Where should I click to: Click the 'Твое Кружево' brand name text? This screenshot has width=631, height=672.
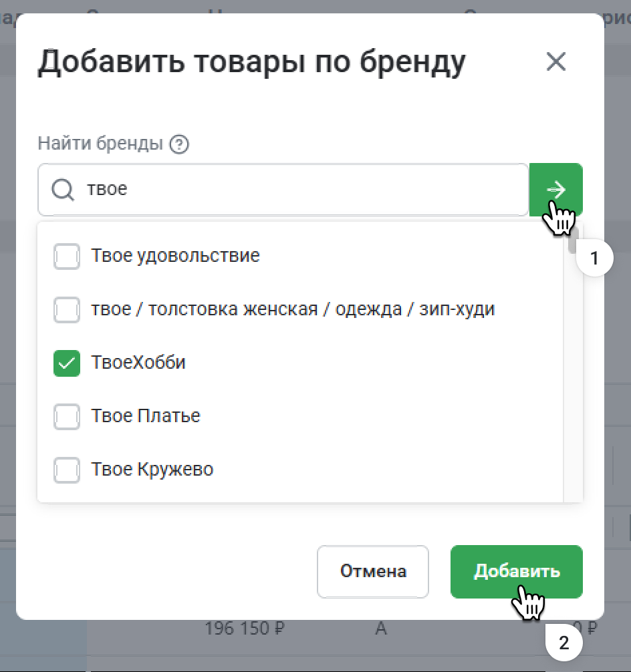pyautogui.click(x=152, y=470)
